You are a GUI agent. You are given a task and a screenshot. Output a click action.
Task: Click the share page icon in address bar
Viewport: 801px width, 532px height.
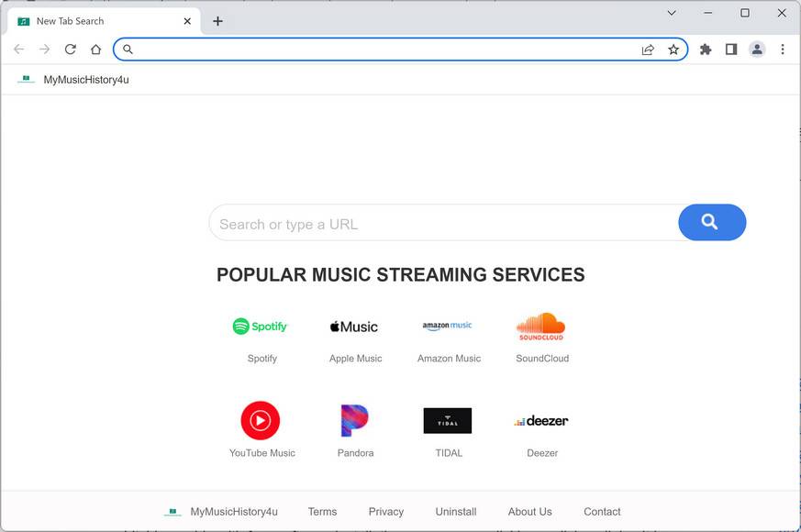(x=648, y=50)
